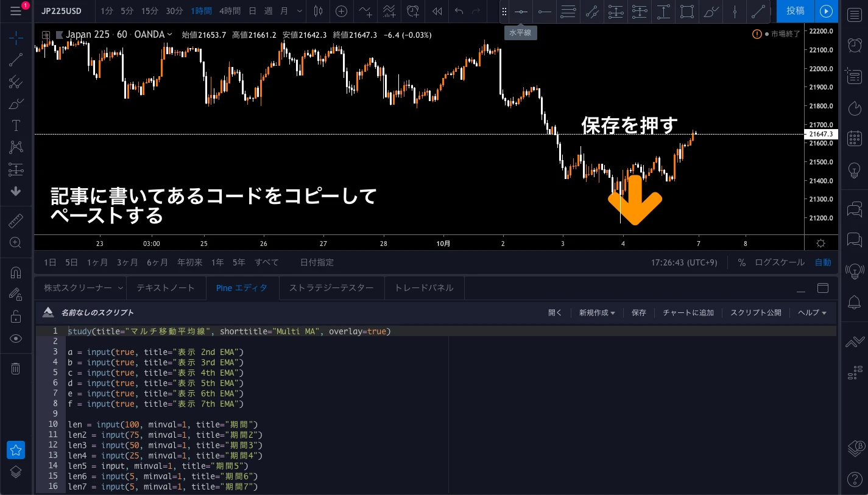Switch to the ストラテジーテスター tab
868x495 pixels.
click(332, 287)
